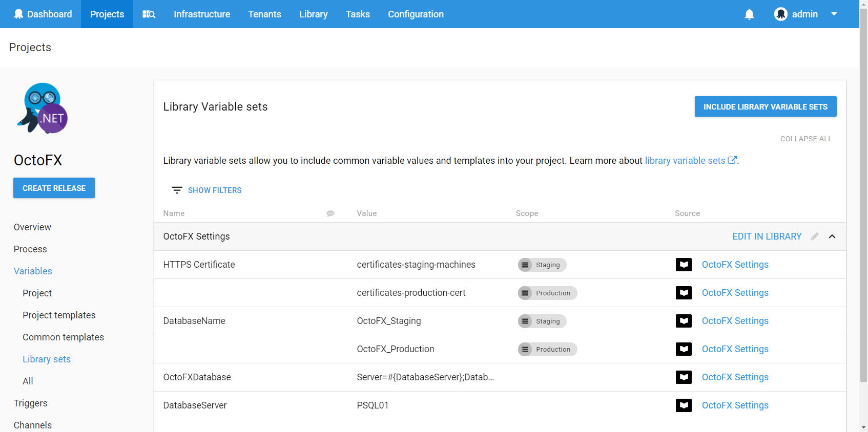The width and height of the screenshot is (868, 432).
Task: Click the filter lines icon beside Show Filters
Action: 177,190
